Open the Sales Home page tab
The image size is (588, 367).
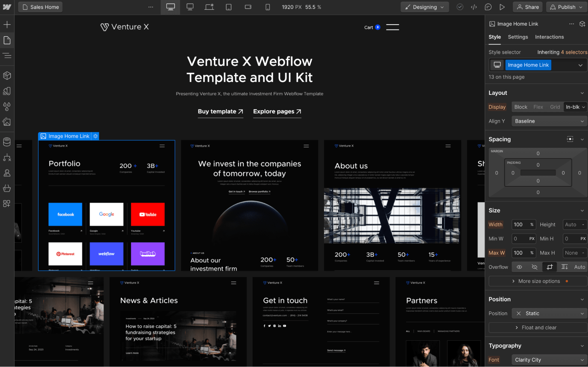point(40,7)
